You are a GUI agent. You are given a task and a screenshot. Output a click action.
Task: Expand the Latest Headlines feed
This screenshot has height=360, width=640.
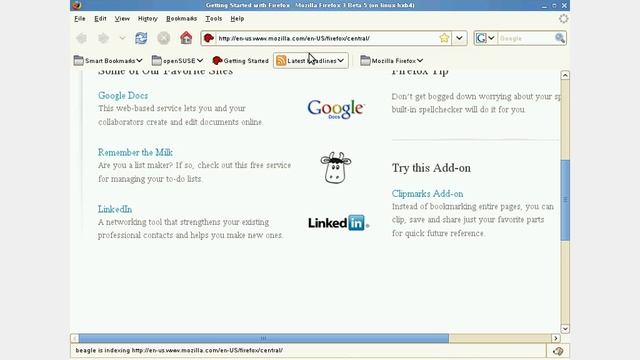point(310,60)
